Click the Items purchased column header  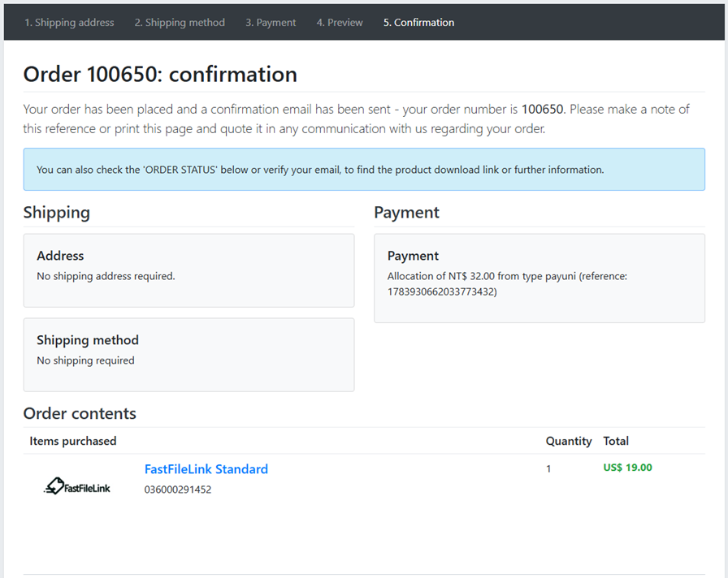click(73, 441)
